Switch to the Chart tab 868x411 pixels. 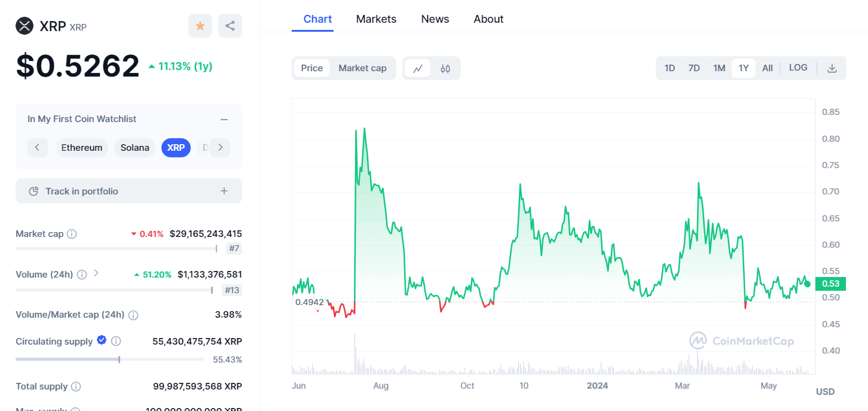[317, 19]
